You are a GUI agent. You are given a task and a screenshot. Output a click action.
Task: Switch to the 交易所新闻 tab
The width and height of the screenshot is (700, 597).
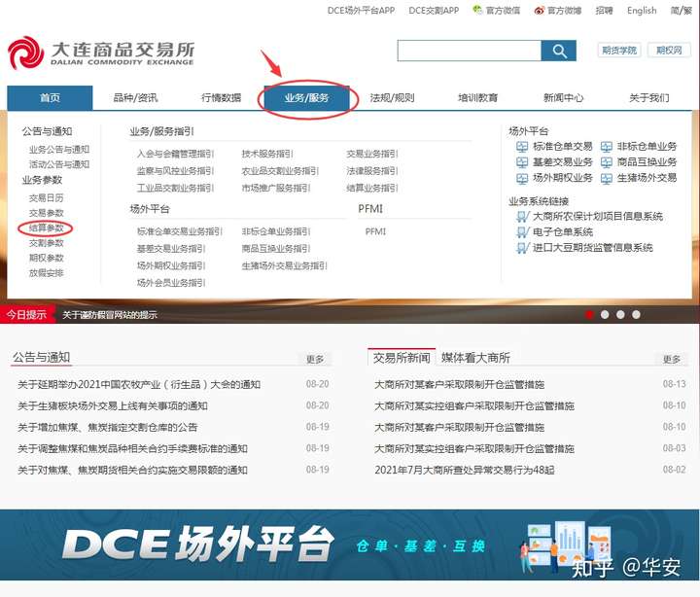click(x=402, y=358)
